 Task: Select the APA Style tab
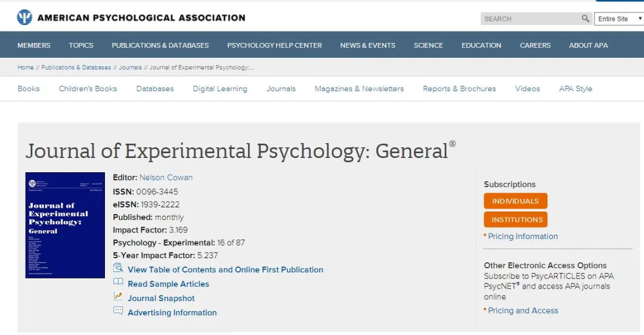575,89
